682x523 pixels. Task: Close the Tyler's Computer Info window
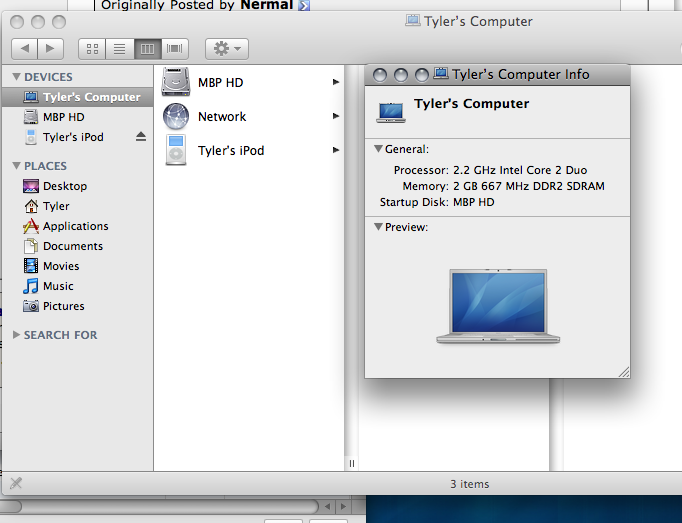pyautogui.click(x=380, y=75)
